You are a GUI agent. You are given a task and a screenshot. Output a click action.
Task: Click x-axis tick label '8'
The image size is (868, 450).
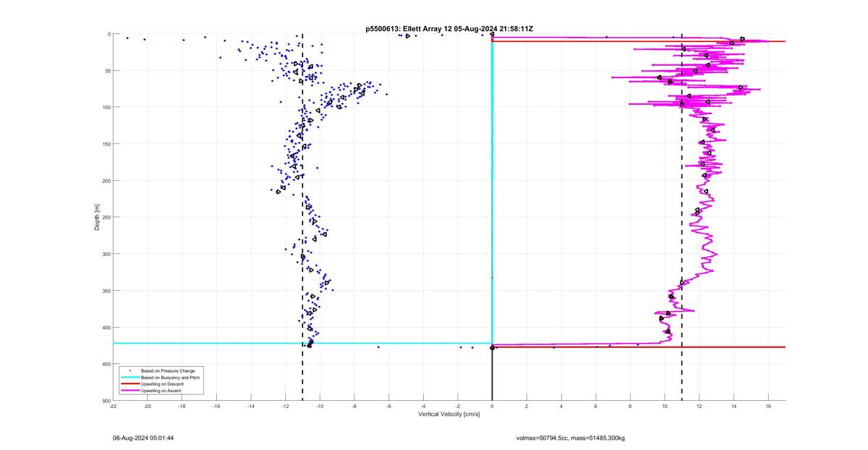[630, 406]
